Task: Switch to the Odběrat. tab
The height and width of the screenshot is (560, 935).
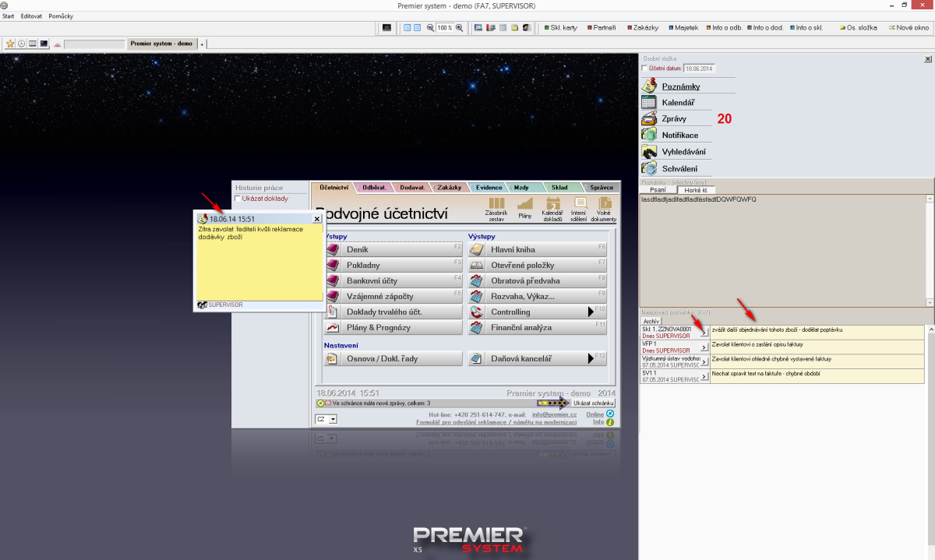Action: pos(375,188)
